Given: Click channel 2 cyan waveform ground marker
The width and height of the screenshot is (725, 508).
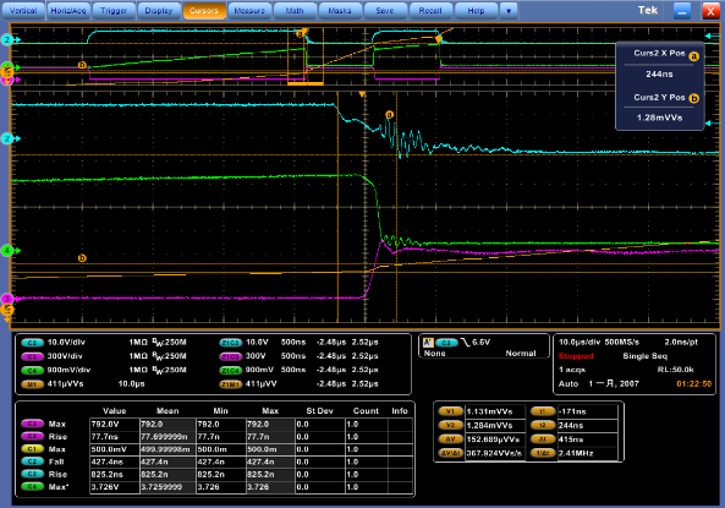Looking at the screenshot, I should click(x=7, y=139).
